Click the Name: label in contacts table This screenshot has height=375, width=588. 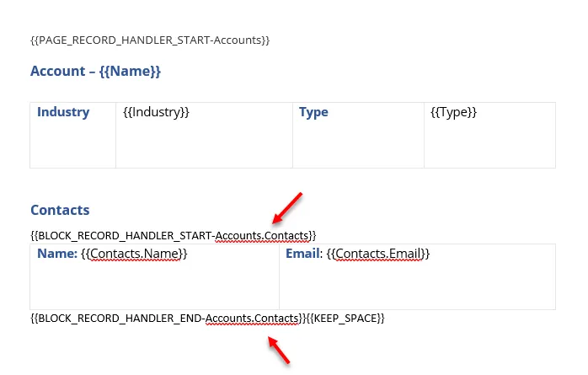click(57, 254)
